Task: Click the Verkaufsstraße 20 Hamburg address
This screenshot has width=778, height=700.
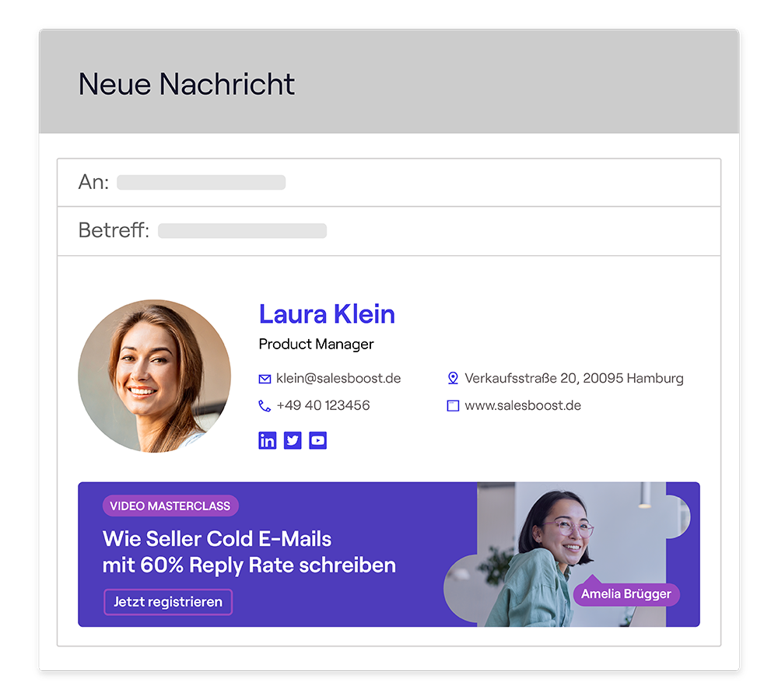Action: [x=574, y=379]
